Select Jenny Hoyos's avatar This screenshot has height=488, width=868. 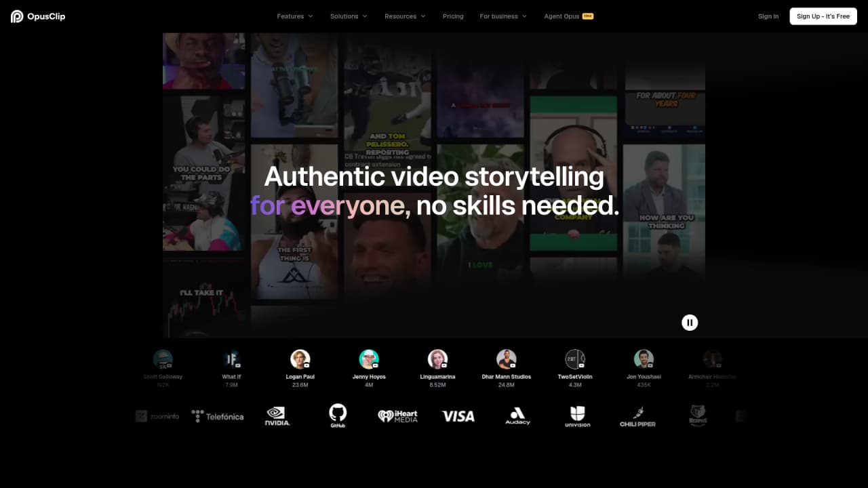click(369, 359)
